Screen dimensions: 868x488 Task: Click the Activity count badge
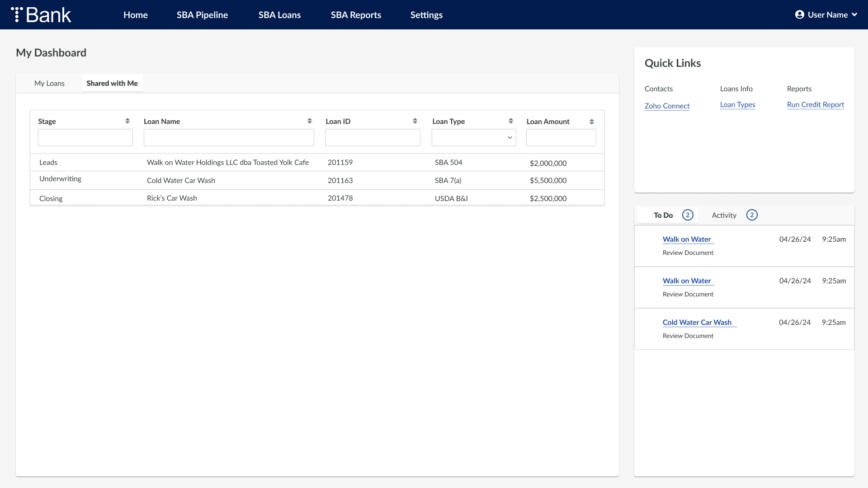(752, 215)
